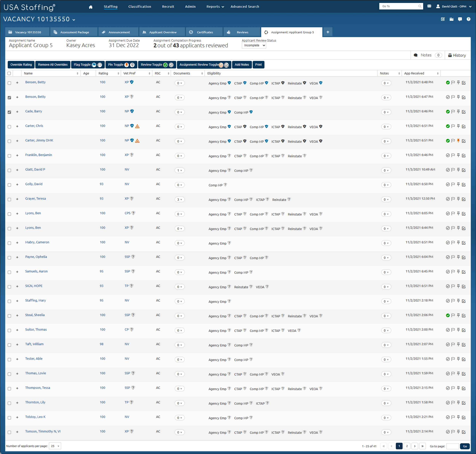Select the Carter, Chris row checkbox

[10, 127]
